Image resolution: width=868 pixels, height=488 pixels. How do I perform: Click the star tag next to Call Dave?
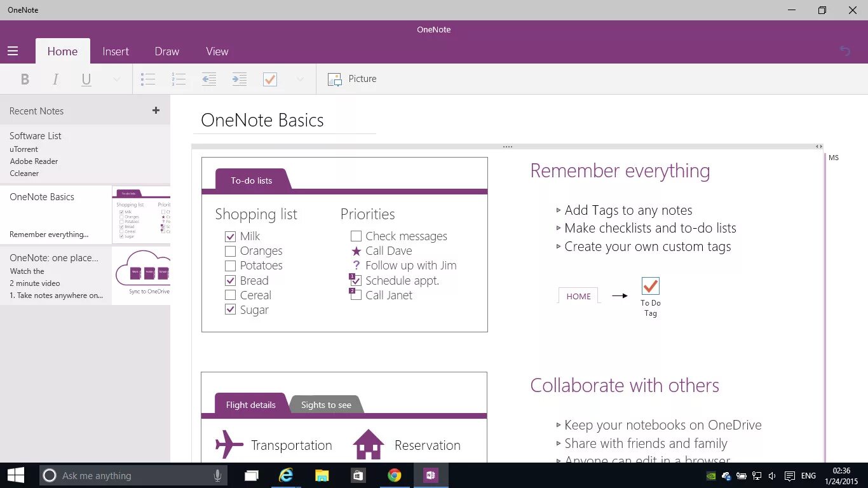click(x=356, y=251)
